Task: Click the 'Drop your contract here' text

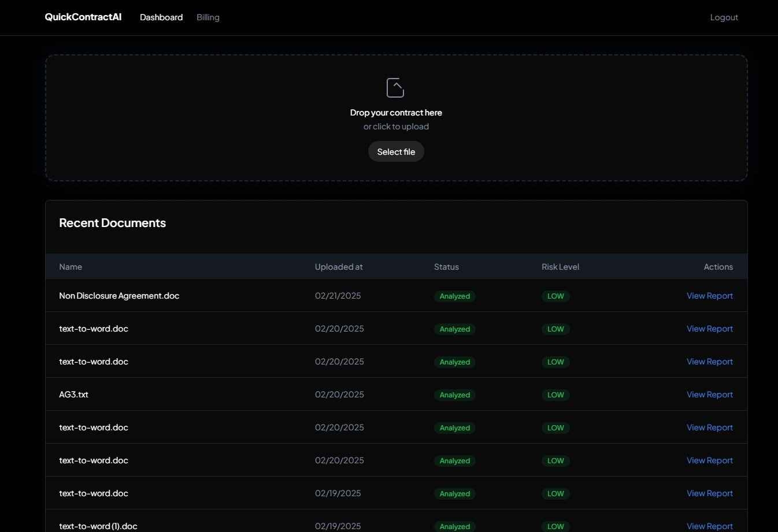Action: (x=396, y=113)
